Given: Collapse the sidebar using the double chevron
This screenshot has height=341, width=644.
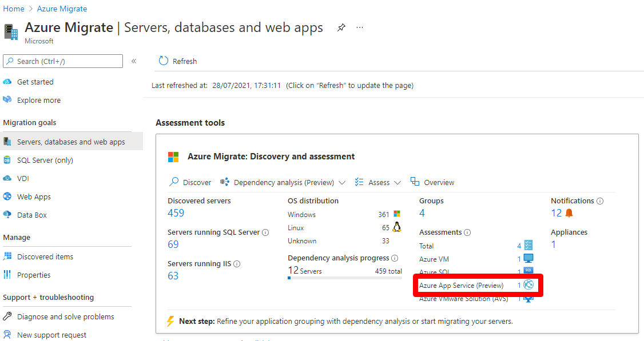Looking at the screenshot, I should click(134, 61).
